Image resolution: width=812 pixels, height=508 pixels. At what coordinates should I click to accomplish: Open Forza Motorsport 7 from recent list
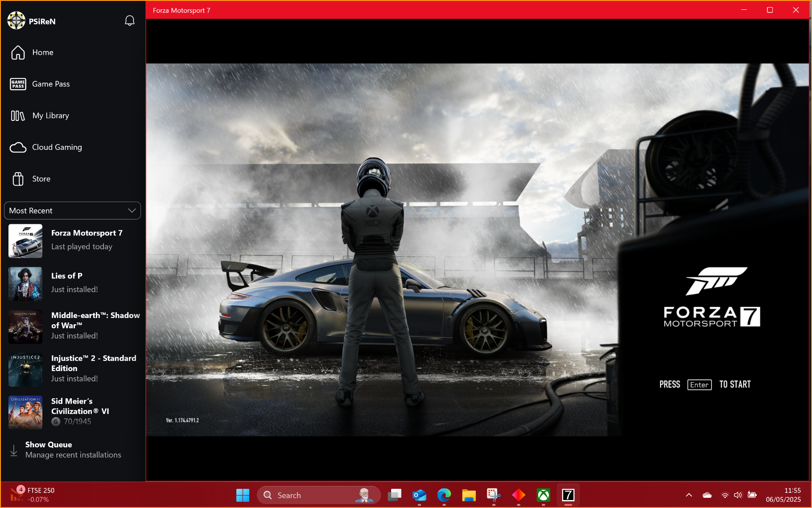[74, 241]
